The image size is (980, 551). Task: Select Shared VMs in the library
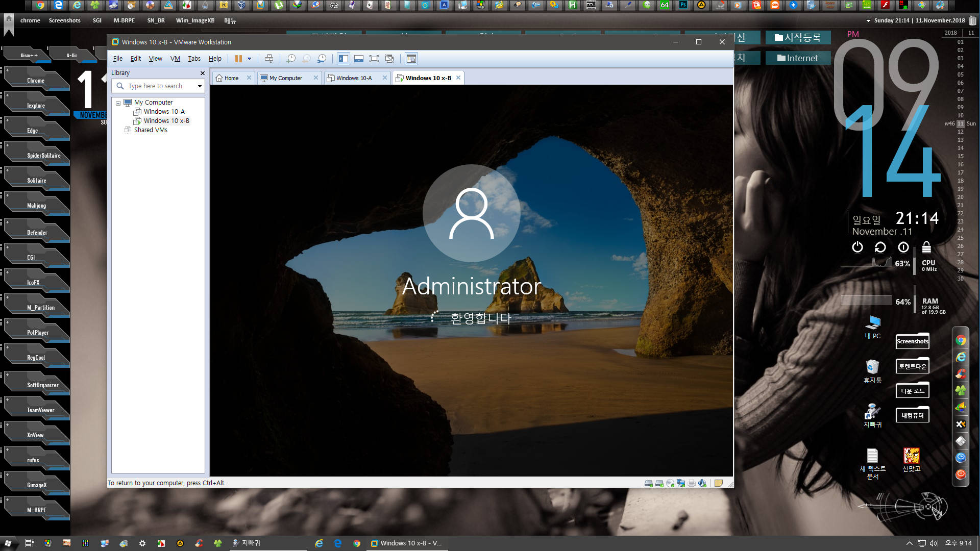(151, 130)
